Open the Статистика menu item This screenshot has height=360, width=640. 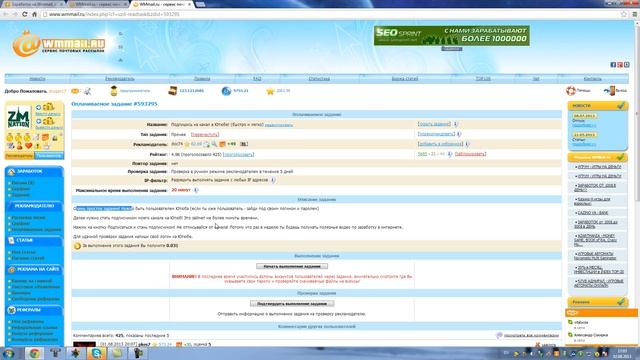319,79
